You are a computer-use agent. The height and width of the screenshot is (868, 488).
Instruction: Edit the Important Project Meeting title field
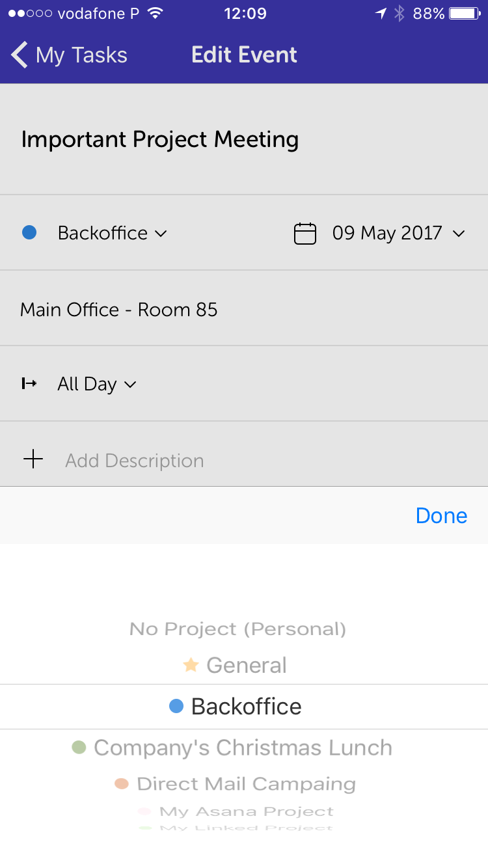click(x=160, y=139)
